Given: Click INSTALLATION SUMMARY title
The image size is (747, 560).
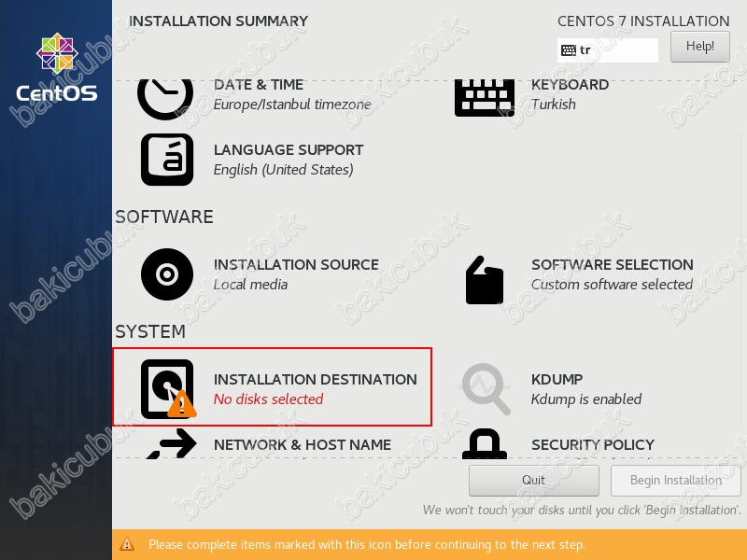Looking at the screenshot, I should click(218, 21).
